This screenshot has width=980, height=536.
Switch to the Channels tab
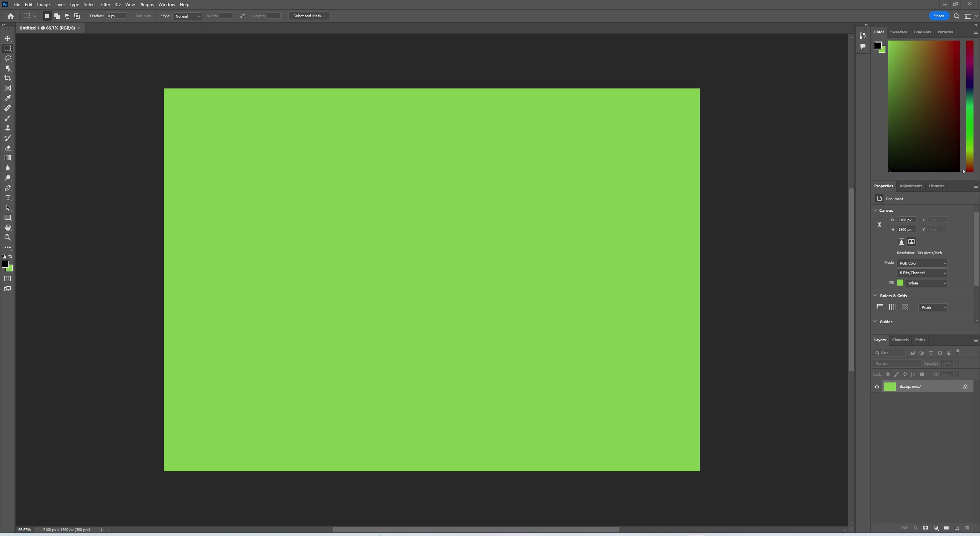coord(900,340)
